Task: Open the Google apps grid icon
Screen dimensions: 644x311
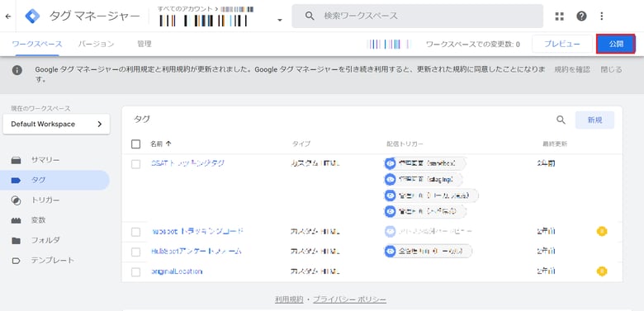Action: tap(559, 16)
